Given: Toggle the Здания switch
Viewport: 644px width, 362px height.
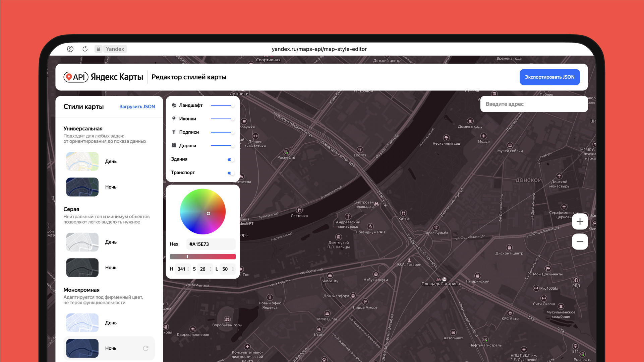Looking at the screenshot, I should pyautogui.click(x=231, y=159).
